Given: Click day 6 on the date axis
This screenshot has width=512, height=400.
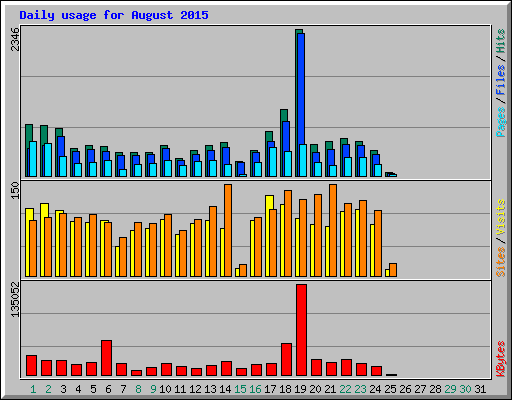Looking at the screenshot, I should [108, 389].
